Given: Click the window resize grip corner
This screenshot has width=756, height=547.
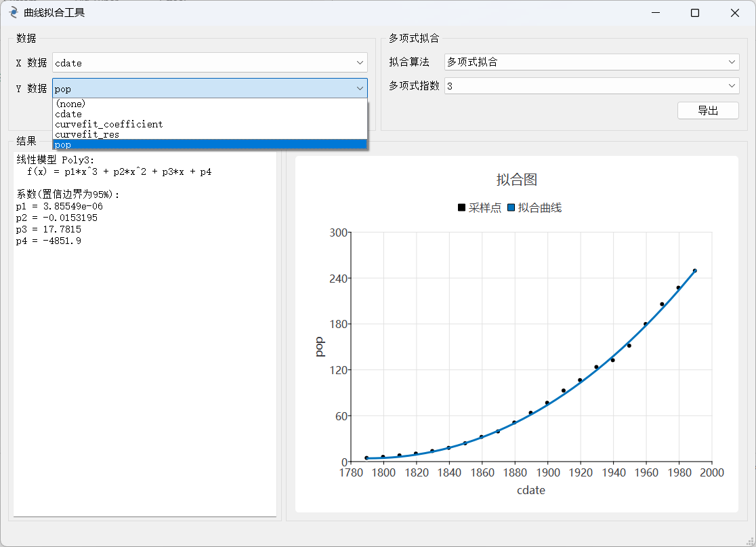Looking at the screenshot, I should [749, 540].
